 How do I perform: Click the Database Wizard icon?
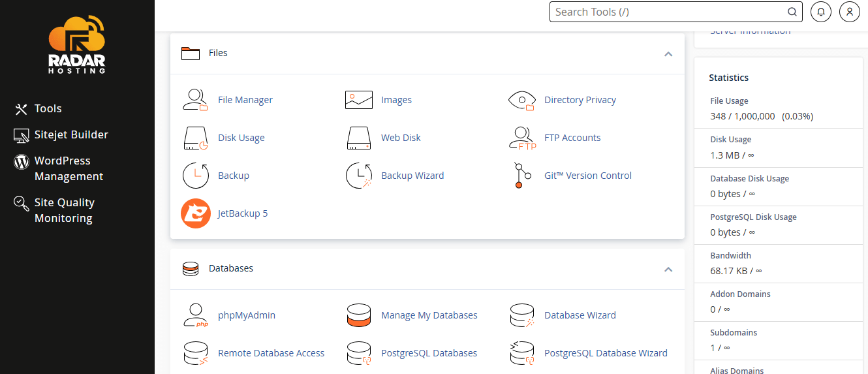point(521,315)
